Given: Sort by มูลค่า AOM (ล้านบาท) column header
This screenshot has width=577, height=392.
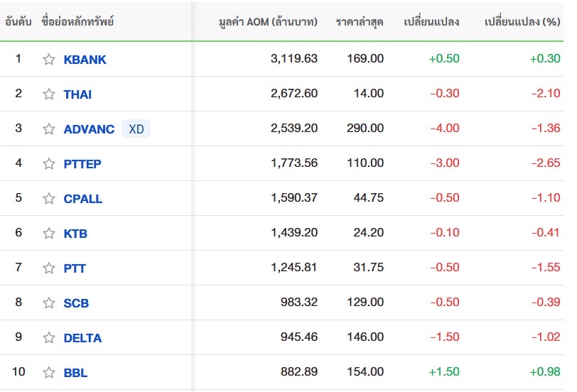Looking at the screenshot, I should coord(268,22).
